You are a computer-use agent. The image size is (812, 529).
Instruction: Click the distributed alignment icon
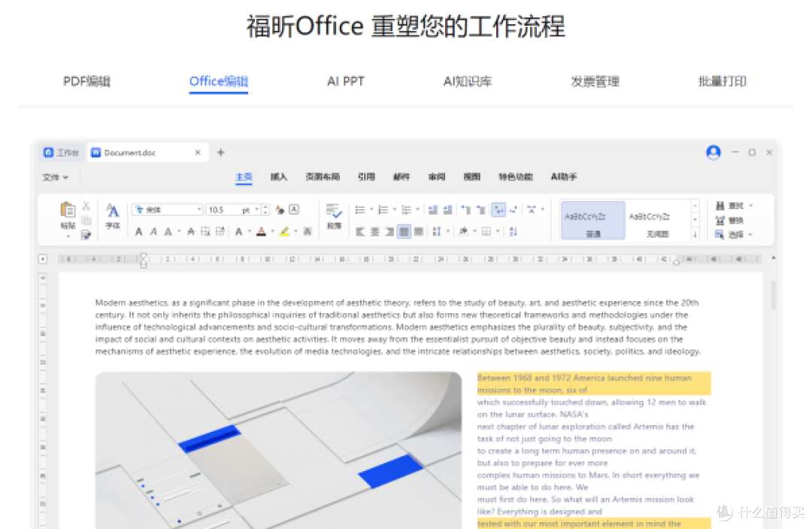[x=419, y=232]
